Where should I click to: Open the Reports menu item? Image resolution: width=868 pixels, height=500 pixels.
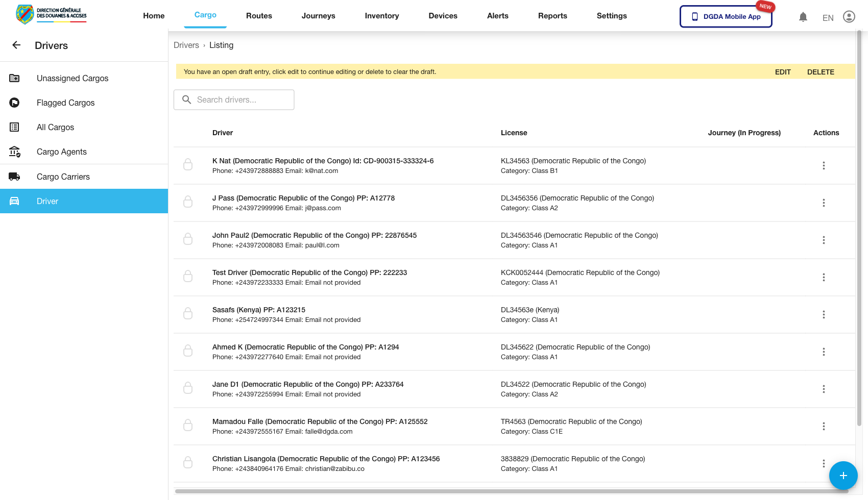point(552,16)
